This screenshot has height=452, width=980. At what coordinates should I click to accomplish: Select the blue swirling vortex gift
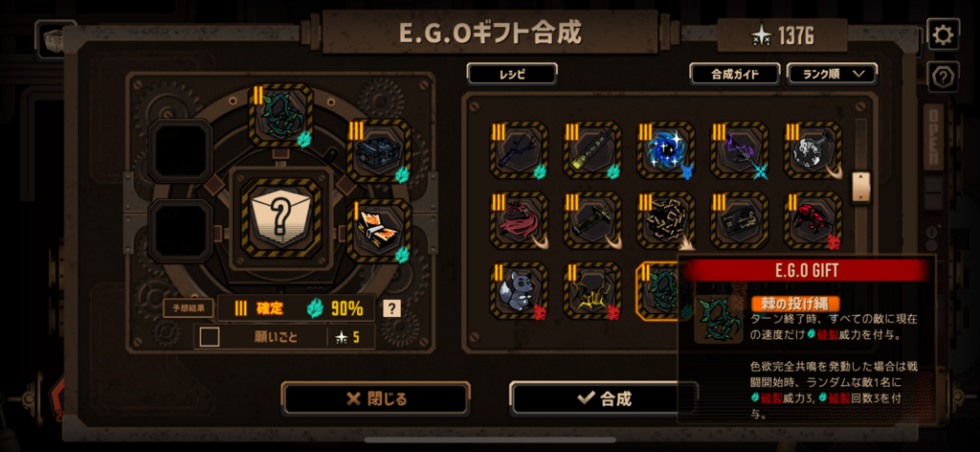[666, 150]
